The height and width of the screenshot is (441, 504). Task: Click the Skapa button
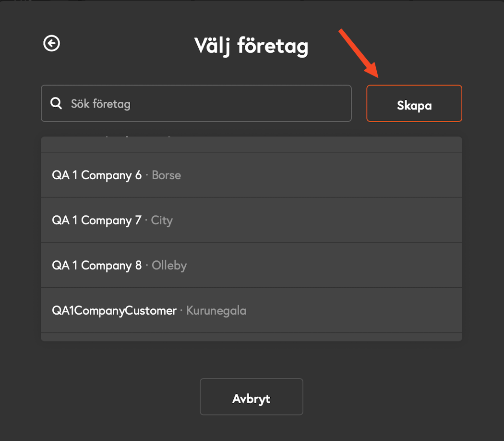click(414, 103)
